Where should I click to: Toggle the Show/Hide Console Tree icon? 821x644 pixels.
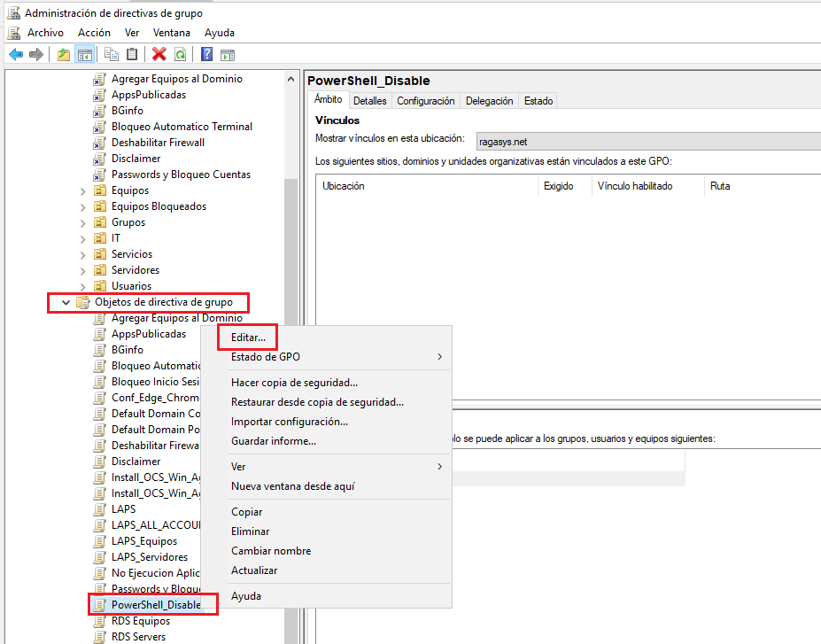[85, 54]
